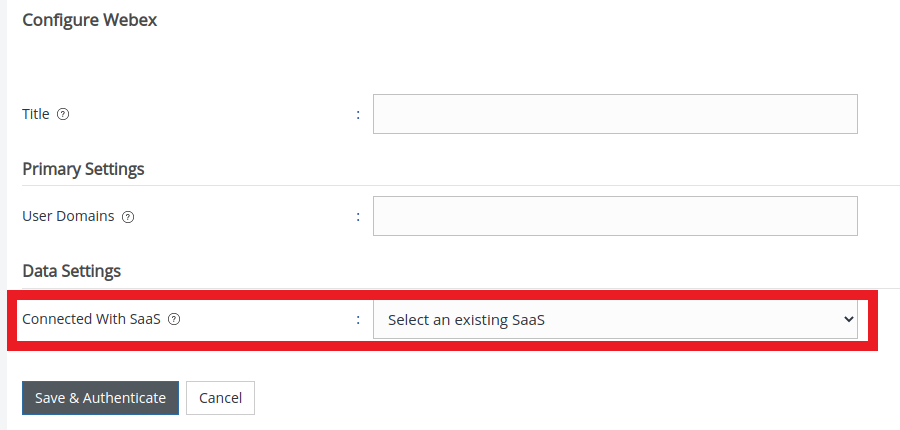Image resolution: width=900 pixels, height=430 pixels.
Task: Click the red highlight border around SaaS row
Action: coord(440,347)
